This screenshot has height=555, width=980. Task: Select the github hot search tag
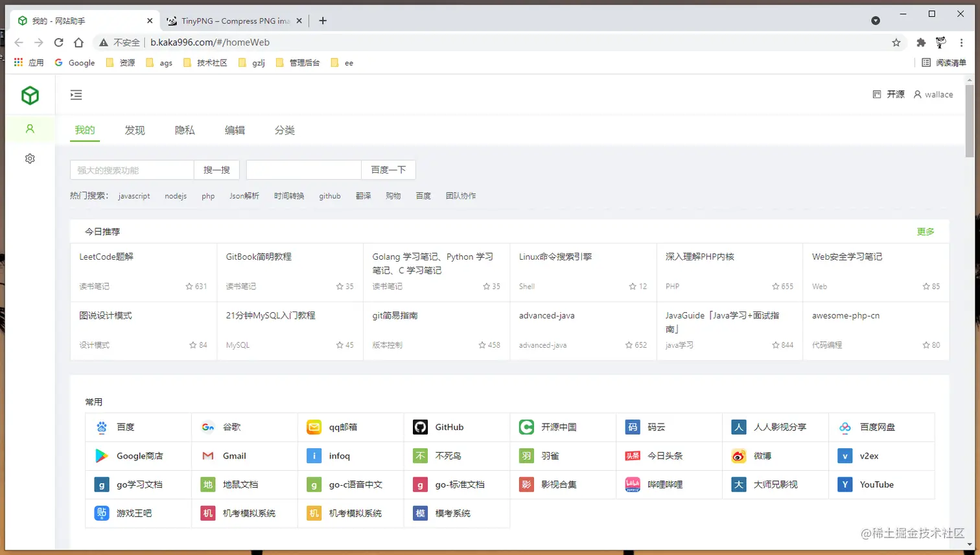(x=330, y=196)
